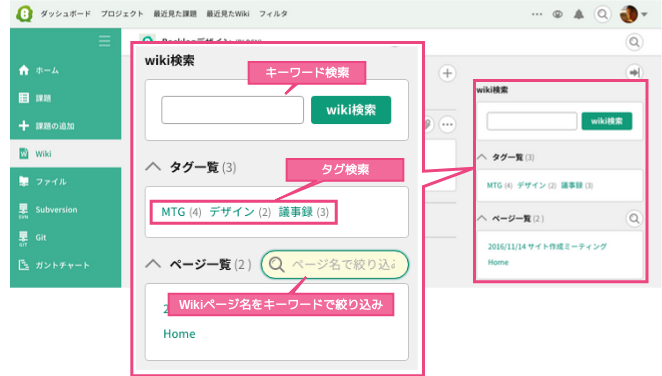Click the header global search icon
The height and width of the screenshot is (376, 662).
602,14
